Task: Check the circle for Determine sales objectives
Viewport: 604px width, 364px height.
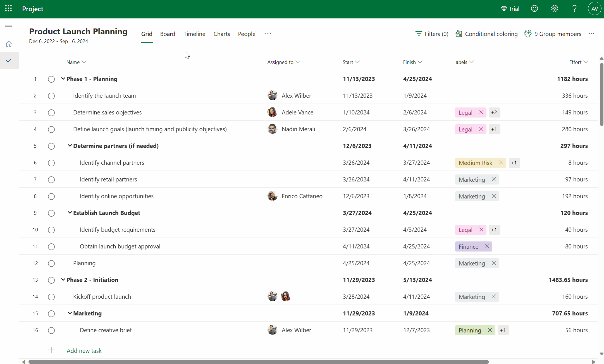Action: tap(51, 113)
